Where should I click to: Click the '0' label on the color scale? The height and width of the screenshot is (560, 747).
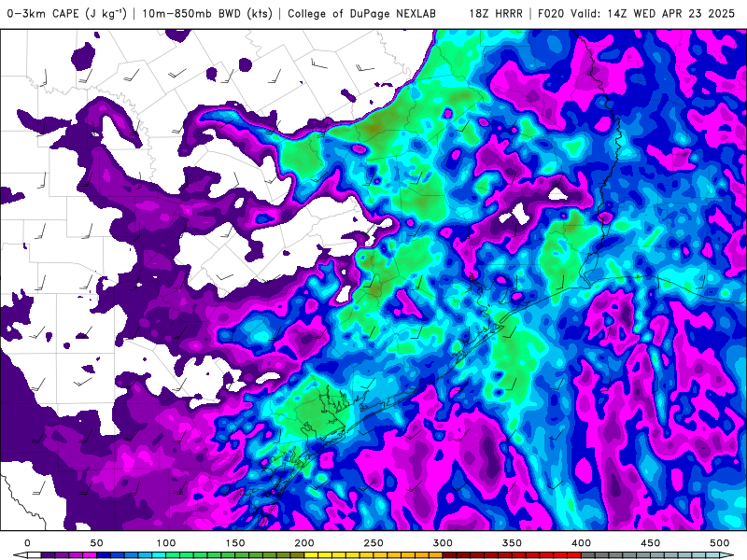click(28, 543)
